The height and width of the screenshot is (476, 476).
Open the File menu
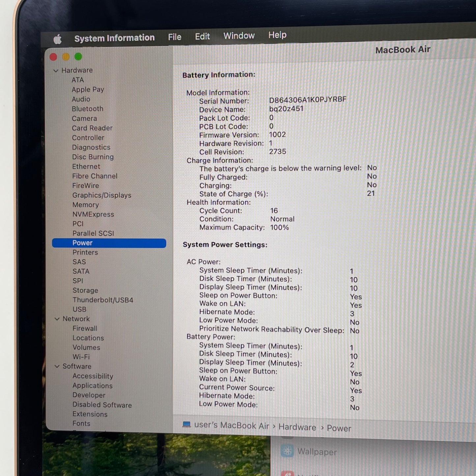point(175,37)
